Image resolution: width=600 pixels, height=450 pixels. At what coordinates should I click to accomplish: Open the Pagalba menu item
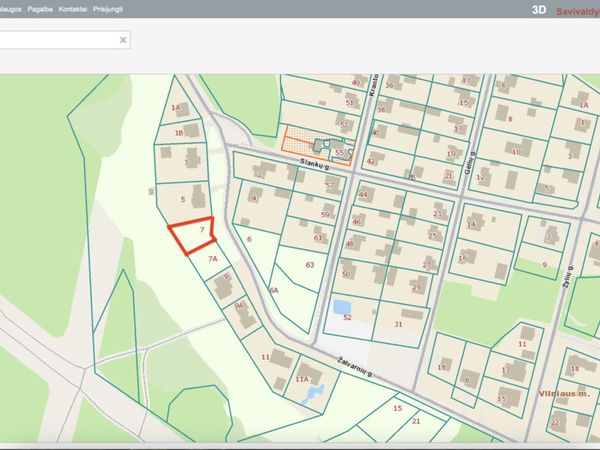(40, 9)
